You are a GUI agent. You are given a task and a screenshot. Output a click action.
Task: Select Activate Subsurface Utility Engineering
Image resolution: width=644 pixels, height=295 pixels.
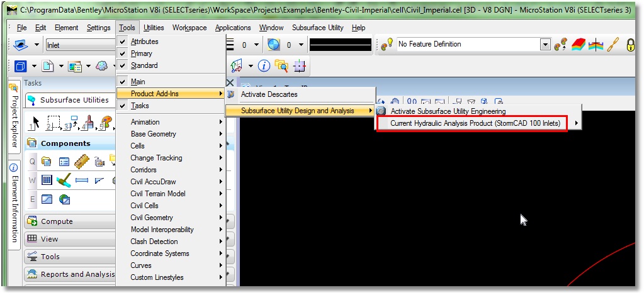(x=479, y=111)
